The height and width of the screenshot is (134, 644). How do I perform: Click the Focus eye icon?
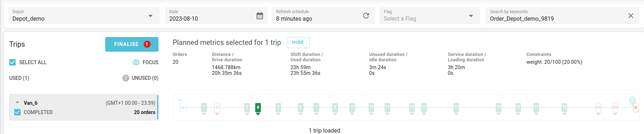(136, 62)
